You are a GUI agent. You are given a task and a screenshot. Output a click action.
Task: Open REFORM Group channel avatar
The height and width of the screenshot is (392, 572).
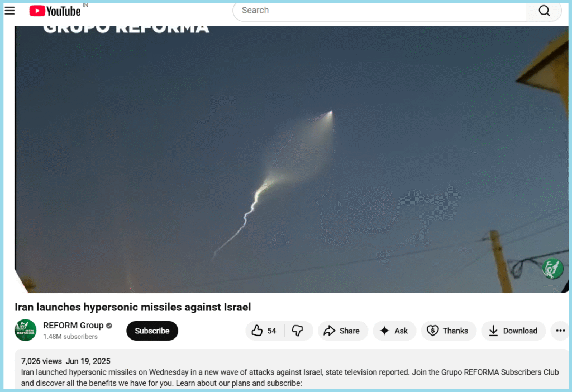click(x=25, y=330)
